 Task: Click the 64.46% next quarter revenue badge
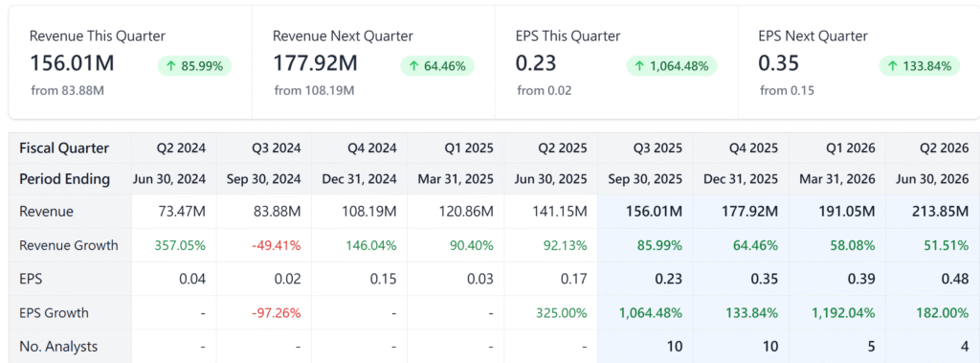[x=436, y=66]
